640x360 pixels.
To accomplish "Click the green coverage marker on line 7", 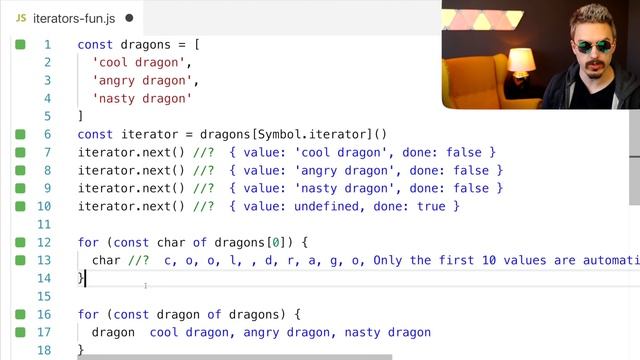I will coord(20,152).
